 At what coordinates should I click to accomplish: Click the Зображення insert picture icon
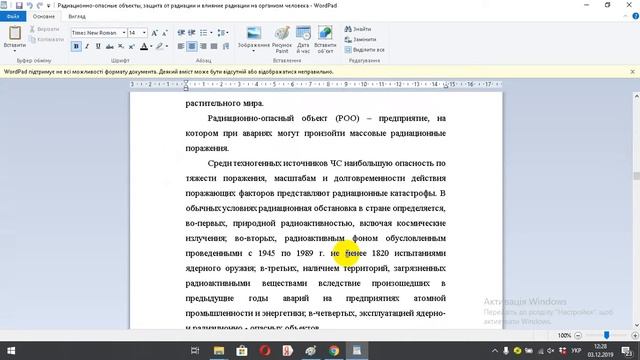point(253,33)
